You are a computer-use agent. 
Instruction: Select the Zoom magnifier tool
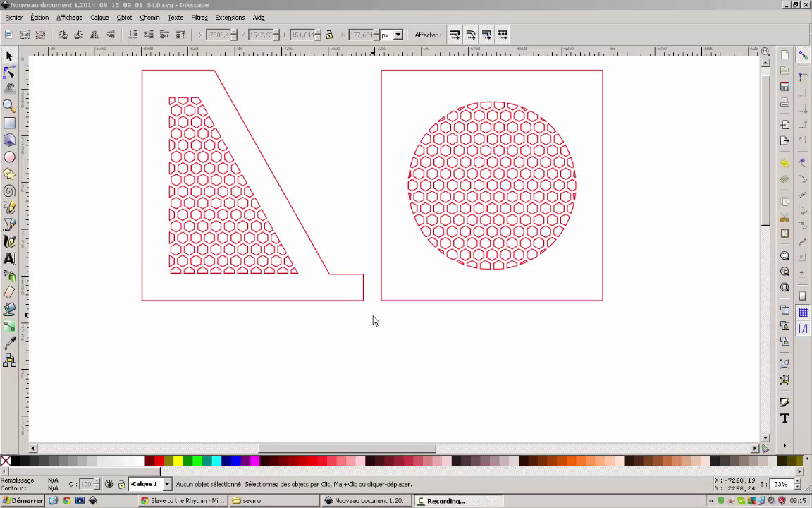[x=9, y=106]
